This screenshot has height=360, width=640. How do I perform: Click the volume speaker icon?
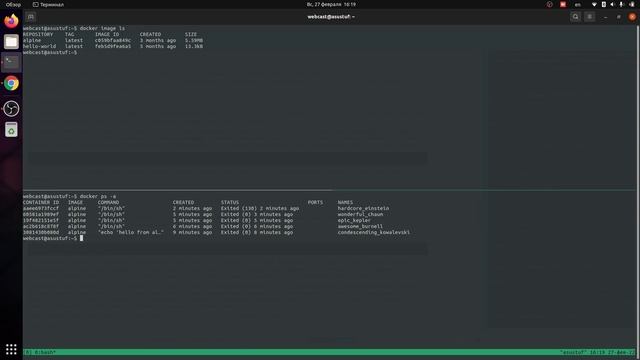pos(612,4)
